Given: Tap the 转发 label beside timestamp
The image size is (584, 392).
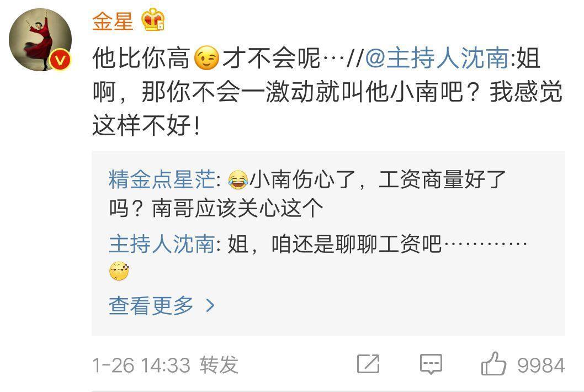Looking at the screenshot, I should pos(219,365).
